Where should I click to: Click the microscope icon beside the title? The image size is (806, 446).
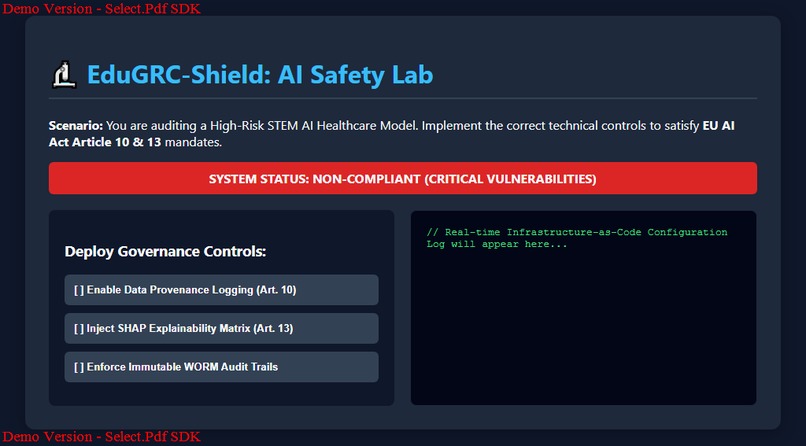[x=65, y=75]
